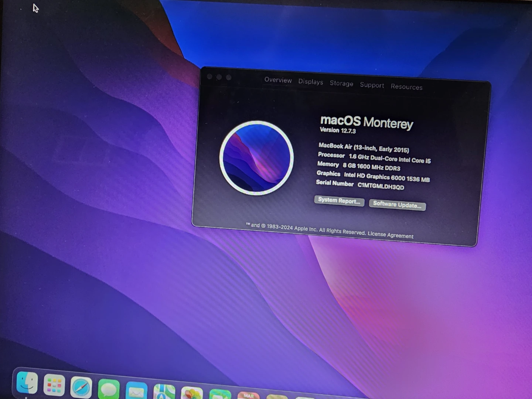Open the Support tab
The width and height of the screenshot is (532, 399).
click(x=372, y=85)
